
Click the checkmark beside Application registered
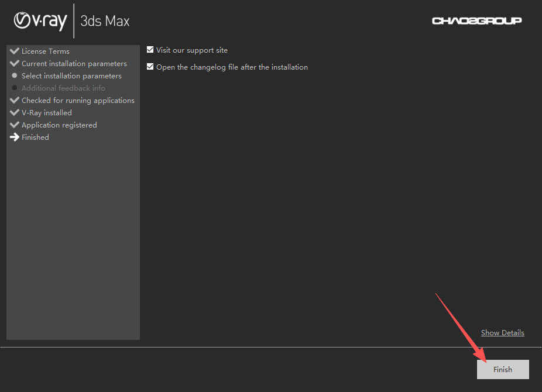[15, 125]
